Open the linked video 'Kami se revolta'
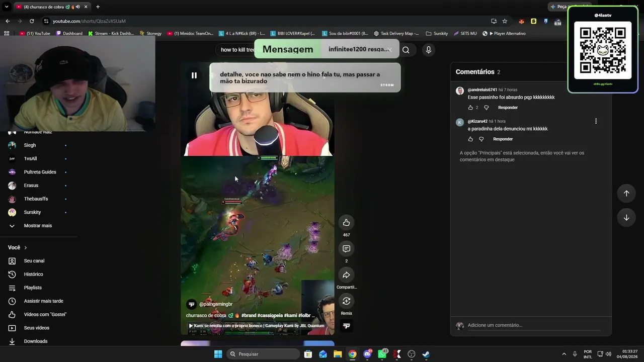The image size is (644, 362). click(257, 326)
